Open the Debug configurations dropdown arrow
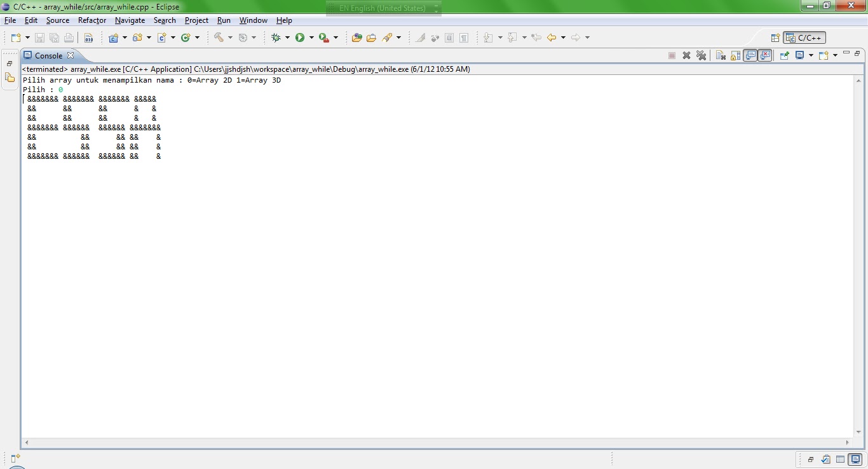The width and height of the screenshot is (868, 469). pos(287,37)
